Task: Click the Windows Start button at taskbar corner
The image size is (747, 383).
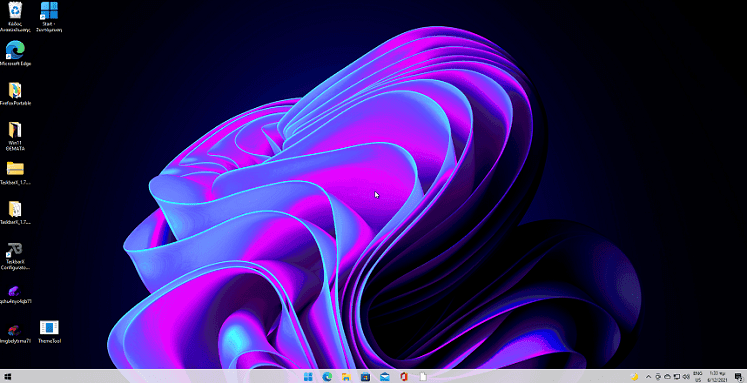Action: click(x=8, y=377)
